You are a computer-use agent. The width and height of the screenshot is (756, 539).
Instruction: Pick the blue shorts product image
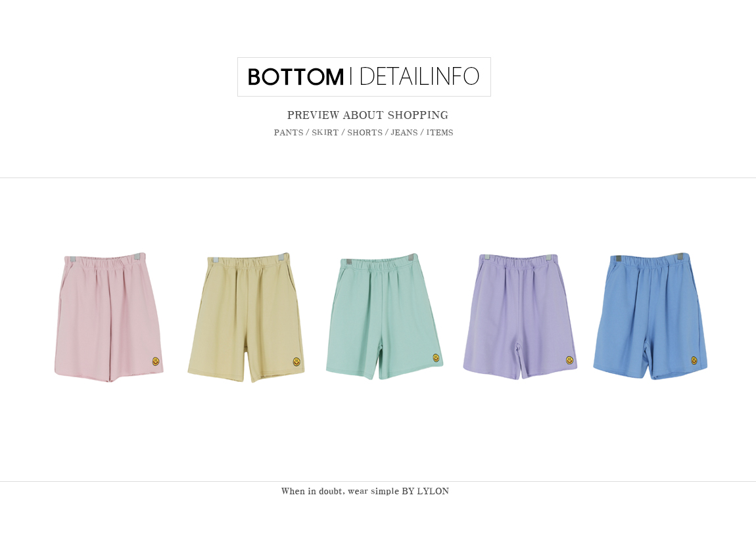[x=650, y=316]
